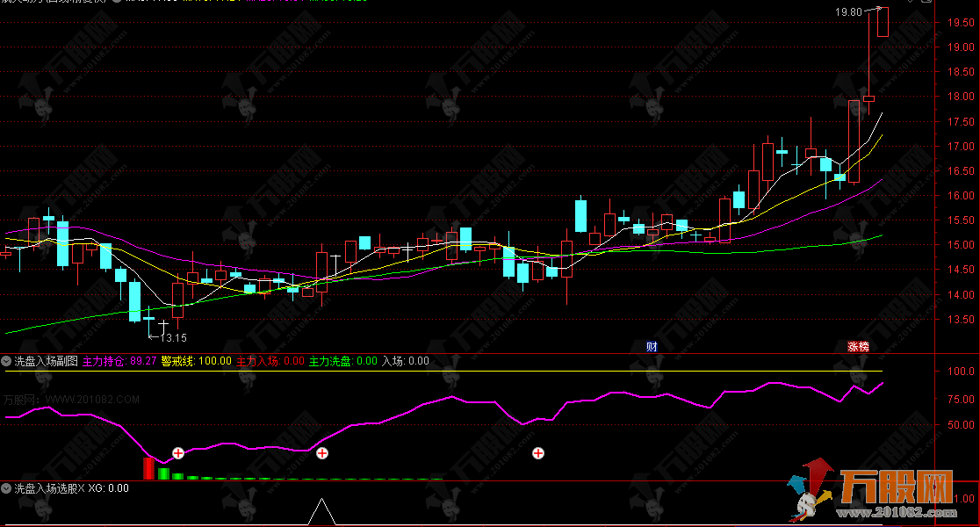Screen dimensions: 980x527
Task: Click the 19.80 high price label
Action: point(848,12)
